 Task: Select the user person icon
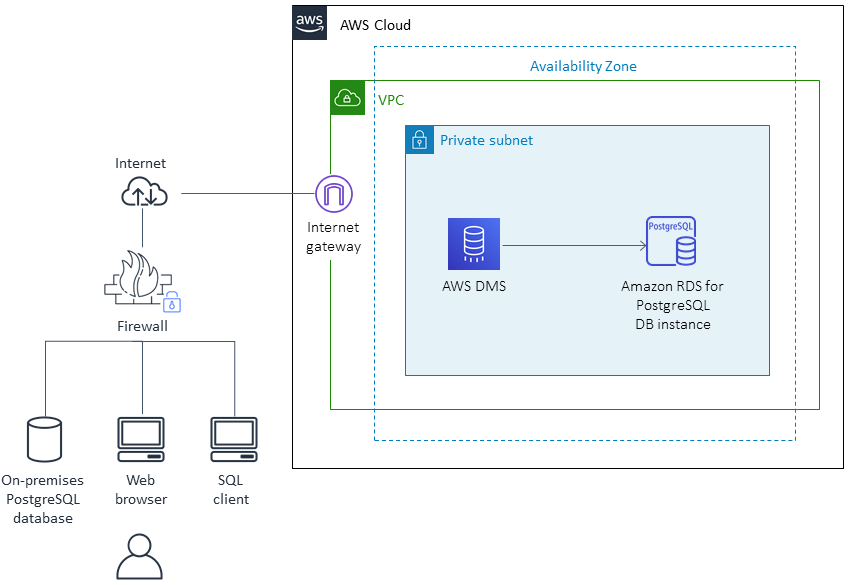139,557
